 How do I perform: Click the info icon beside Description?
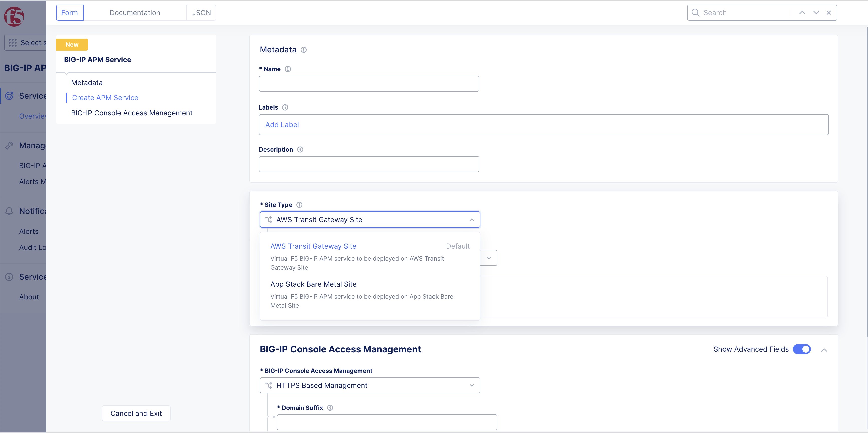[x=300, y=149]
